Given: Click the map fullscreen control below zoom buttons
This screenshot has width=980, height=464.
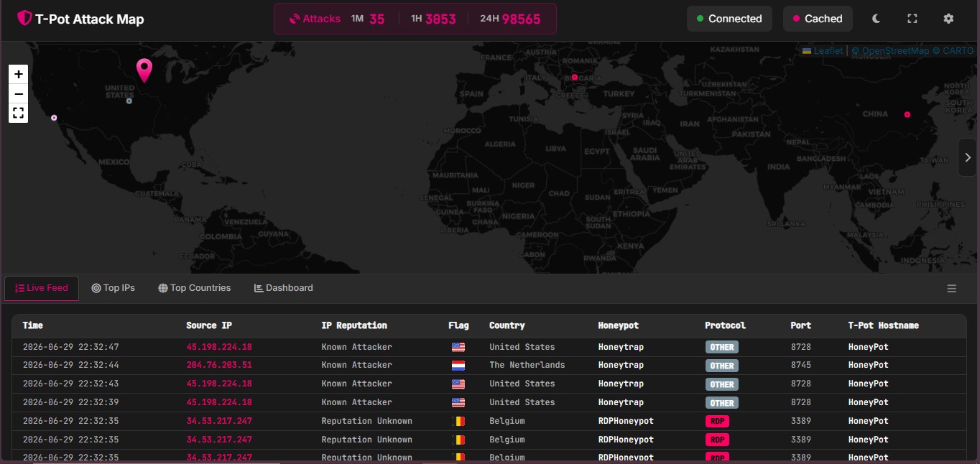Looking at the screenshot, I should pos(19,113).
